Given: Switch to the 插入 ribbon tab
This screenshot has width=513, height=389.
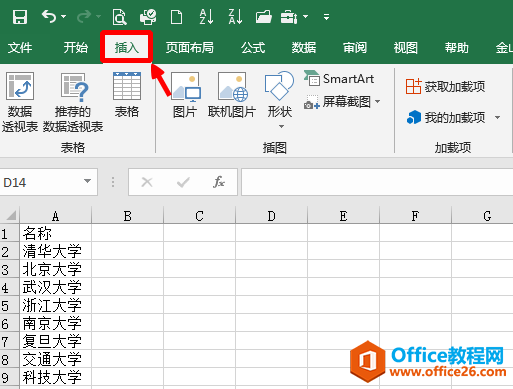Looking at the screenshot, I should click(127, 48).
